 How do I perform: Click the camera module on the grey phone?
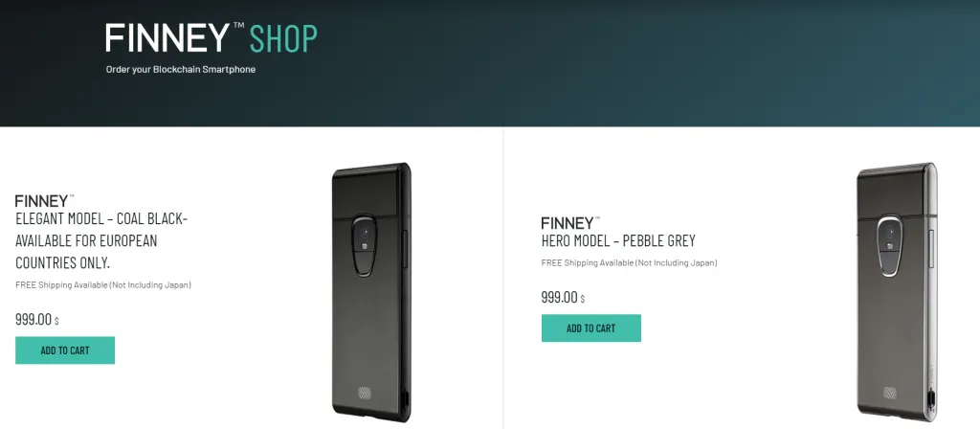point(888,246)
